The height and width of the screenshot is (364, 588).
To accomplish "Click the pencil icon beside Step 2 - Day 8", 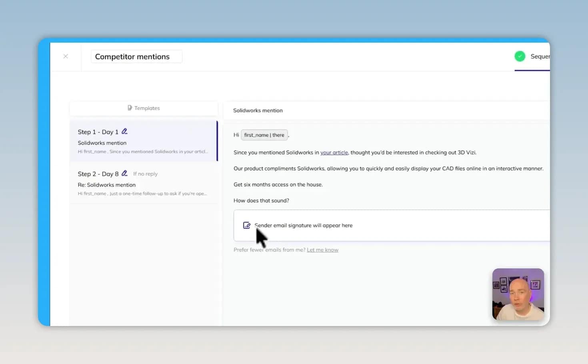I will 124,174.
